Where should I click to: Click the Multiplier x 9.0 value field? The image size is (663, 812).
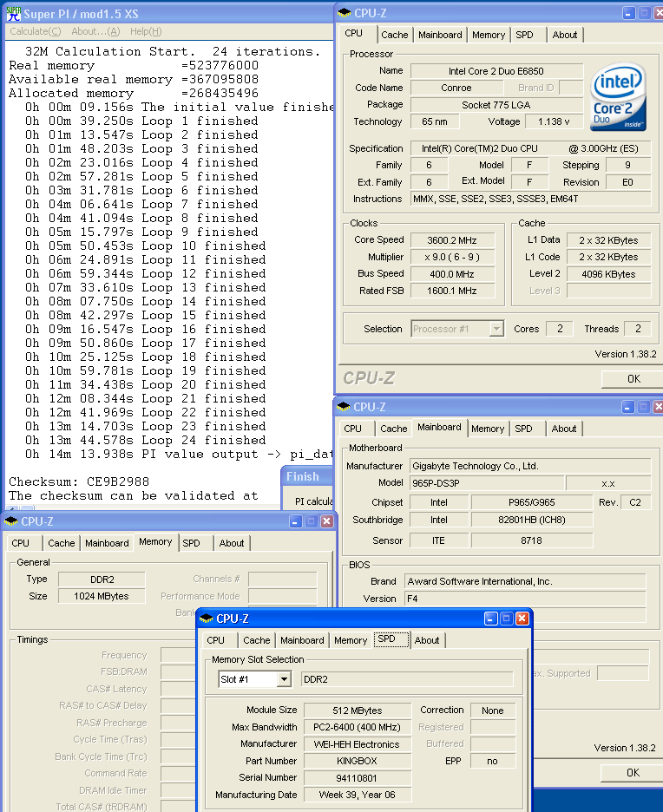tap(452, 257)
